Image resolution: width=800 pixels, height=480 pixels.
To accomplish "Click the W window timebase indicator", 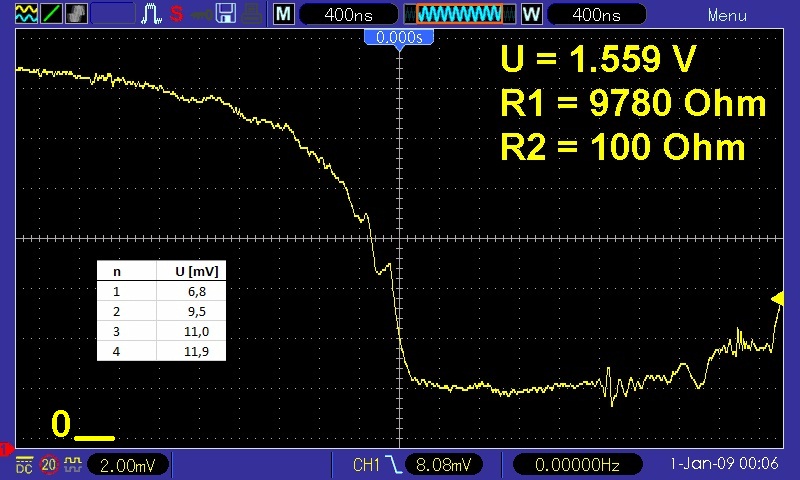I will click(531, 14).
